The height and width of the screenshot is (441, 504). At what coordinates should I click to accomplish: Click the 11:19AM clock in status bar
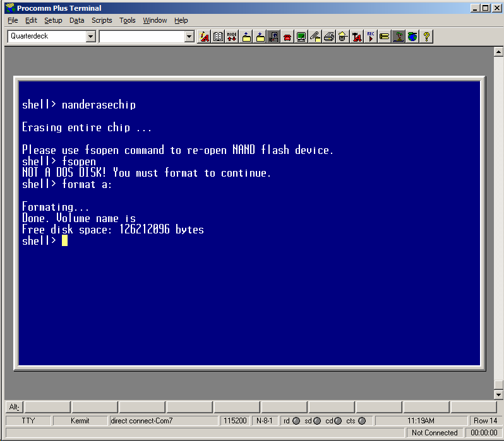(421, 420)
